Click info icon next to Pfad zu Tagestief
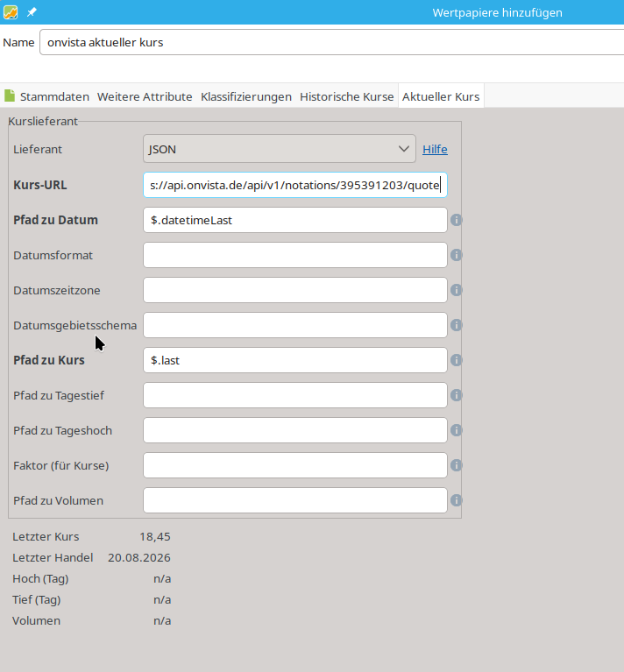 pyautogui.click(x=456, y=395)
